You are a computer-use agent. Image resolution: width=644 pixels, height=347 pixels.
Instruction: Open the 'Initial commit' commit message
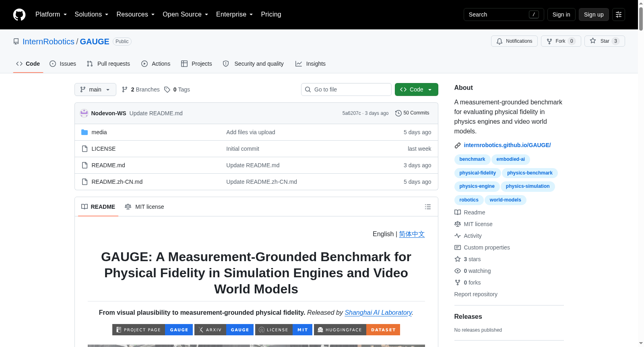[x=243, y=149]
